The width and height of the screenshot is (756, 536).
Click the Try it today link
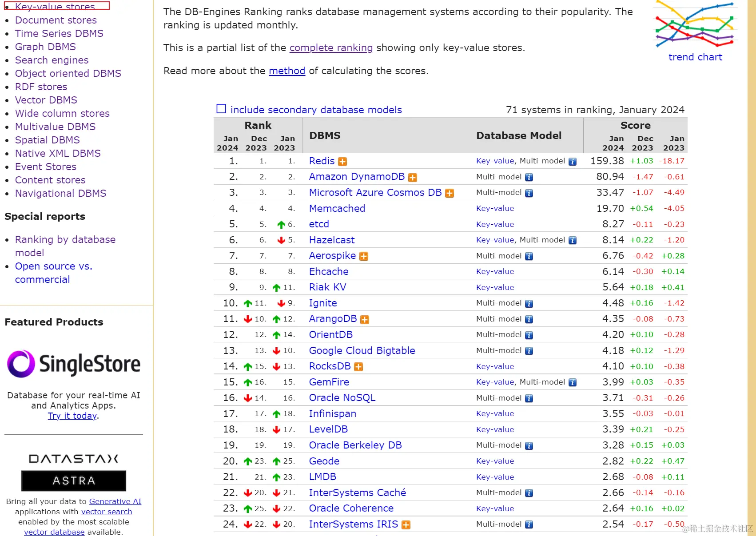click(x=72, y=416)
